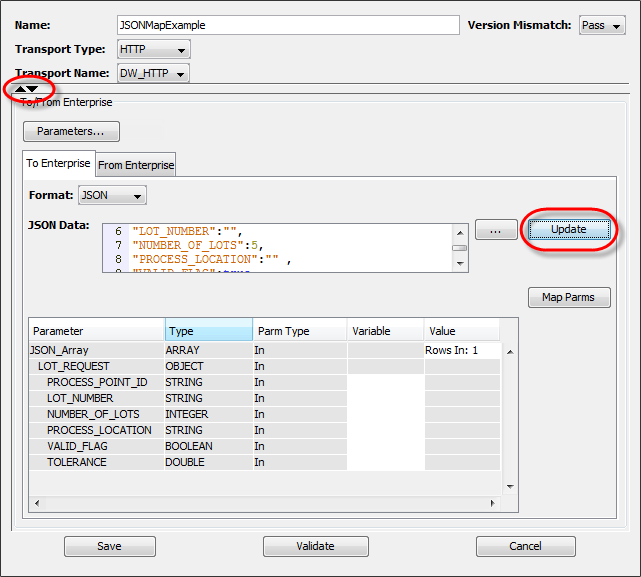
Task: Click the Parameters... button
Action: click(71, 131)
